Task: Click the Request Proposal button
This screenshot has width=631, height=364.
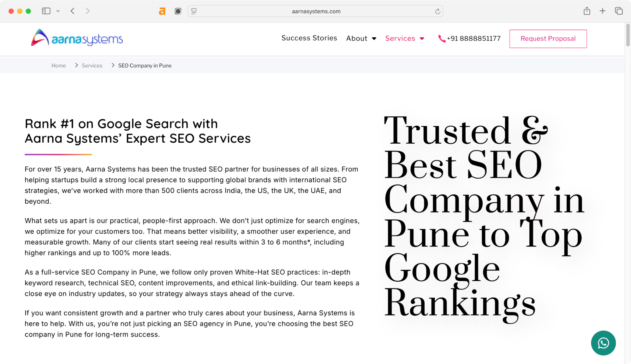Action: click(x=548, y=39)
